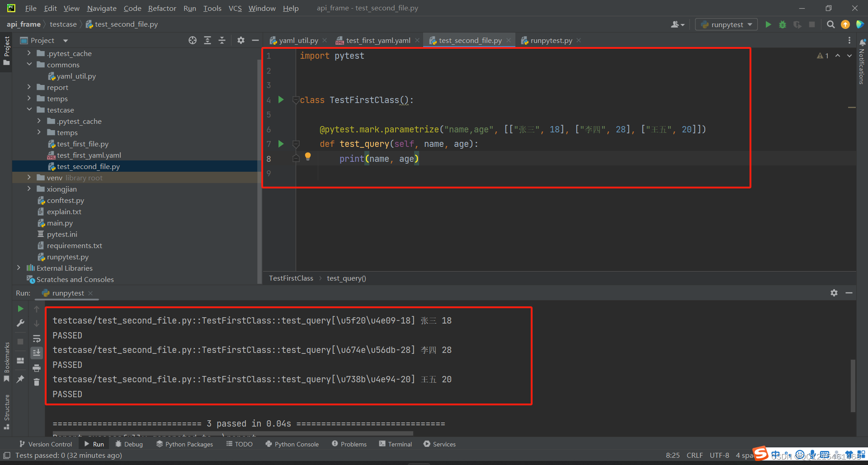Expand the temps folder under api_frame
868x465 pixels.
point(29,99)
